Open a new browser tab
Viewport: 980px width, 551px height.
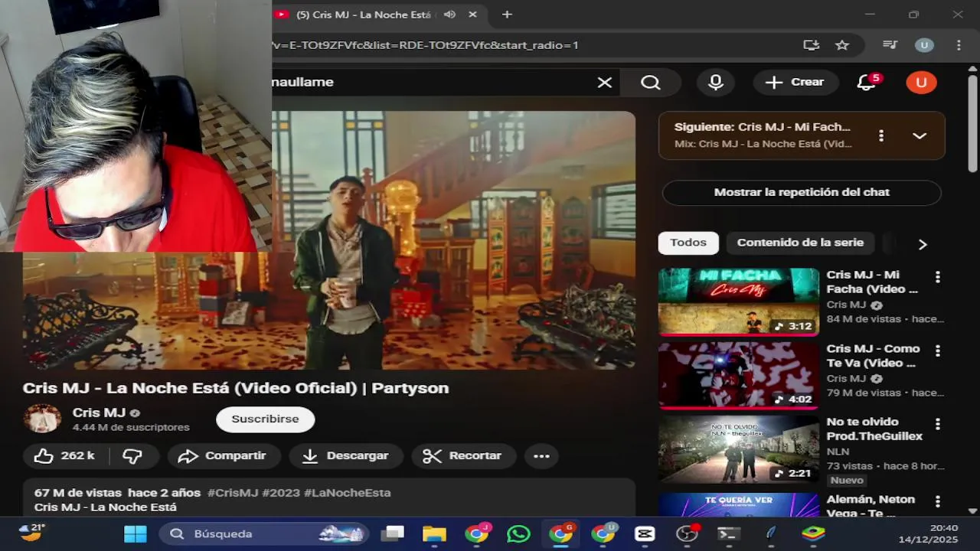507,15
